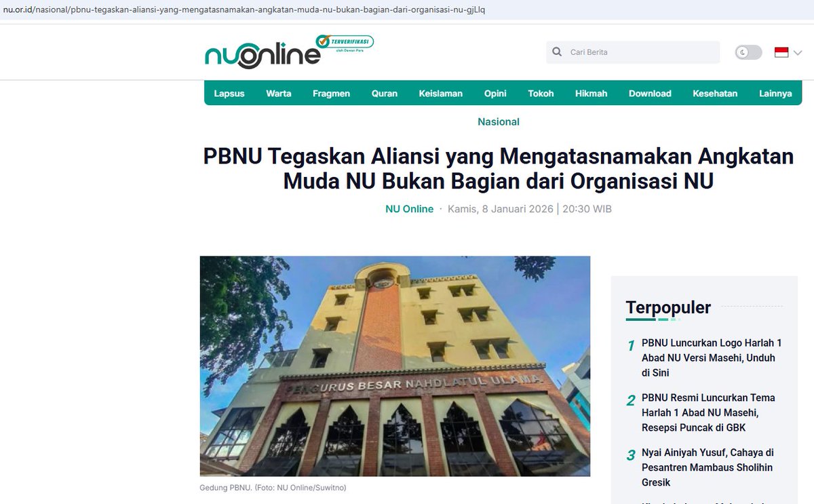Open the Kesehatan menu
This screenshot has width=814, height=504.
click(715, 94)
